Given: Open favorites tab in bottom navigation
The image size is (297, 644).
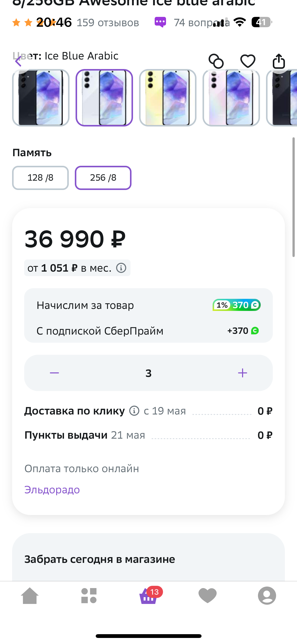Looking at the screenshot, I should (x=208, y=596).
